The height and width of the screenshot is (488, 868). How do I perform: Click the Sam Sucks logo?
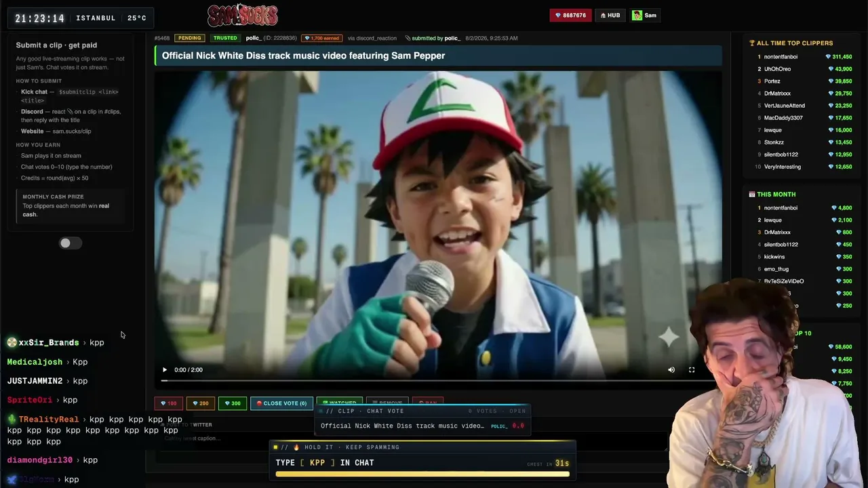(243, 15)
